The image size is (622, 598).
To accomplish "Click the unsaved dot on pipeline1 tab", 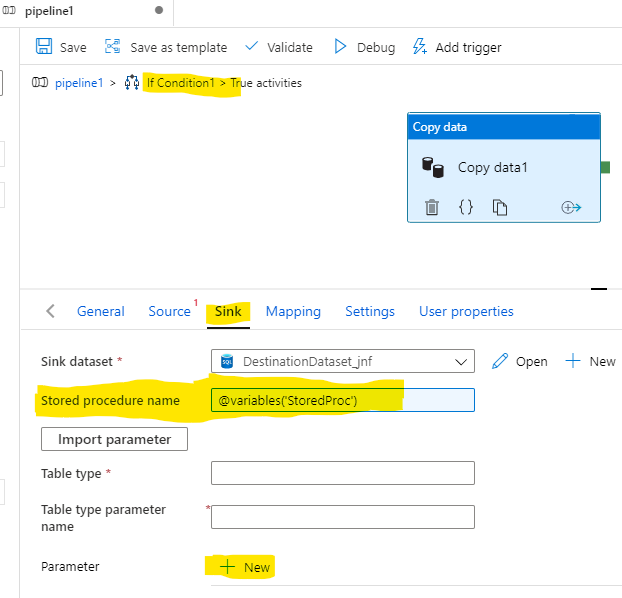I will [159, 10].
